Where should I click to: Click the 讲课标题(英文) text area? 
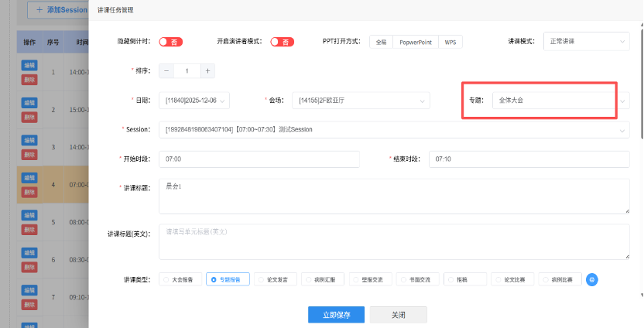tap(393, 242)
